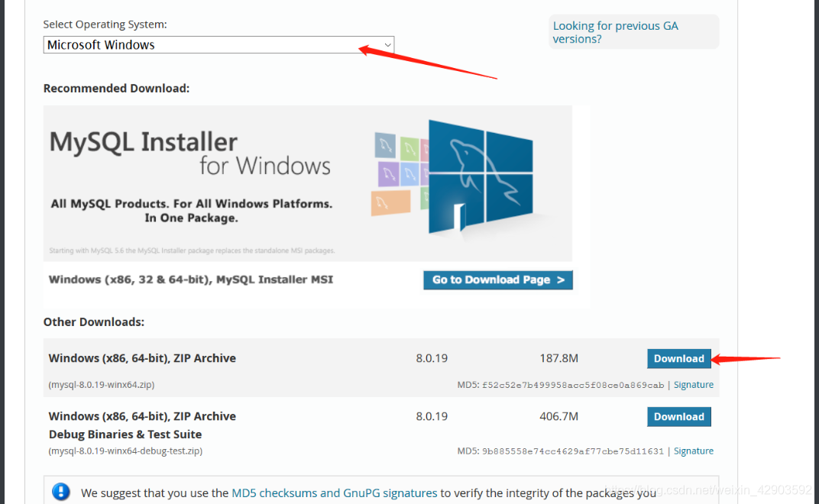Click '(mysql-8.0.19-winx64-debug-test.zip)' filename text
Viewport: 819px width, 504px height.
pos(125,451)
